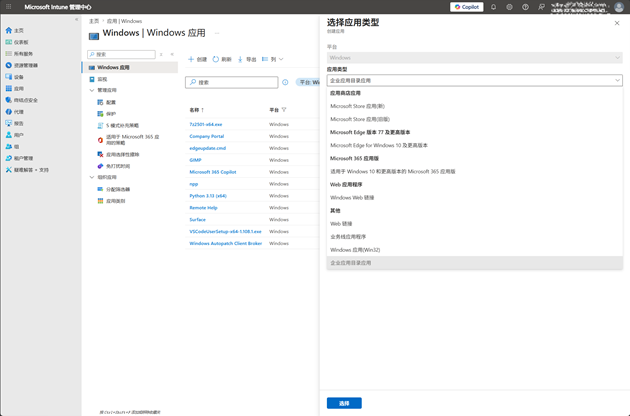This screenshot has height=416, width=630.
Task: Click the Export (导出) toolbar button
Action: [247, 59]
